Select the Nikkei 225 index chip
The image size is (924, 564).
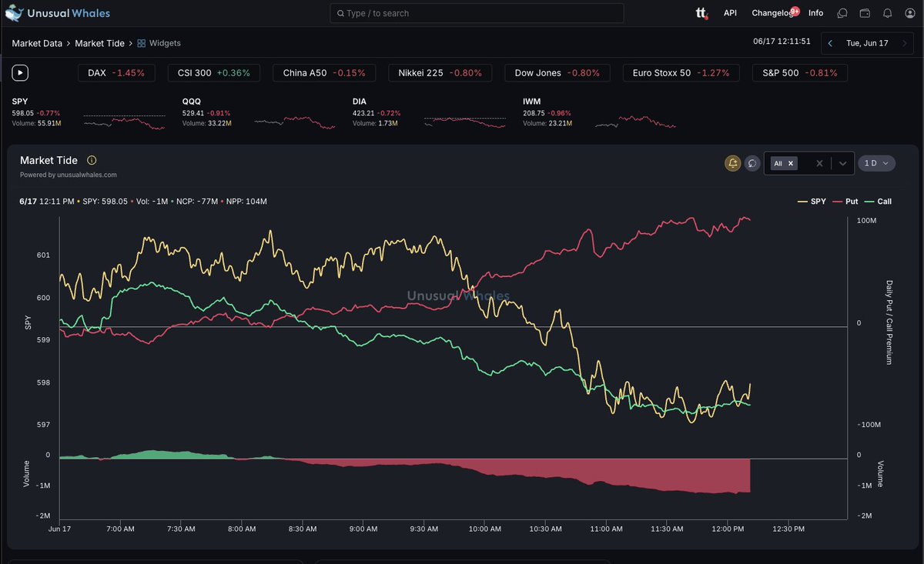click(440, 73)
